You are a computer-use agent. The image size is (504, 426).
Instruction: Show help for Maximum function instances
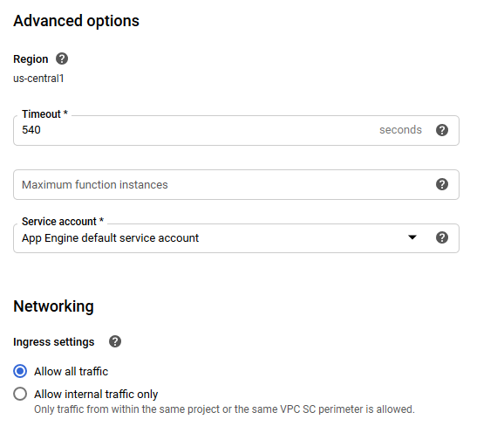tap(442, 184)
